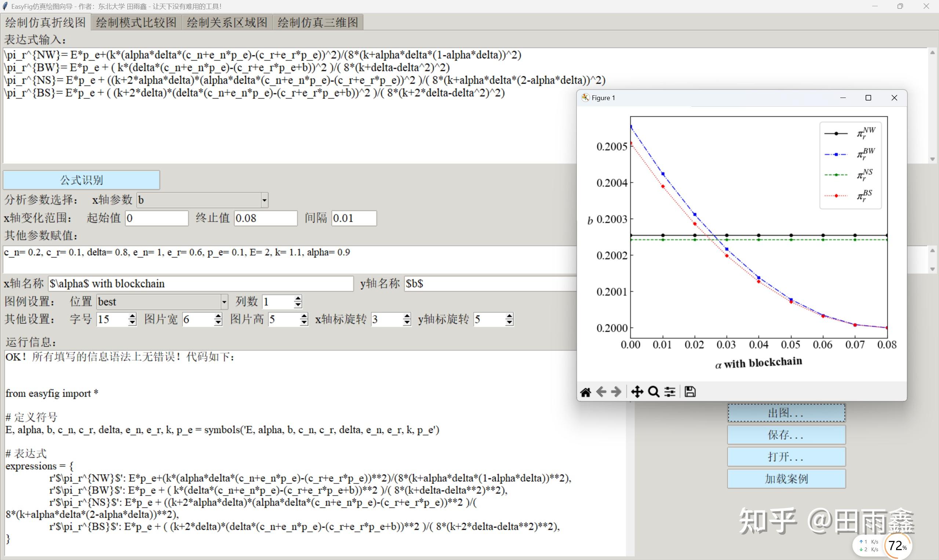Maximize the Figure 1 window
Viewport: 939px width, 560px height.
[868, 98]
